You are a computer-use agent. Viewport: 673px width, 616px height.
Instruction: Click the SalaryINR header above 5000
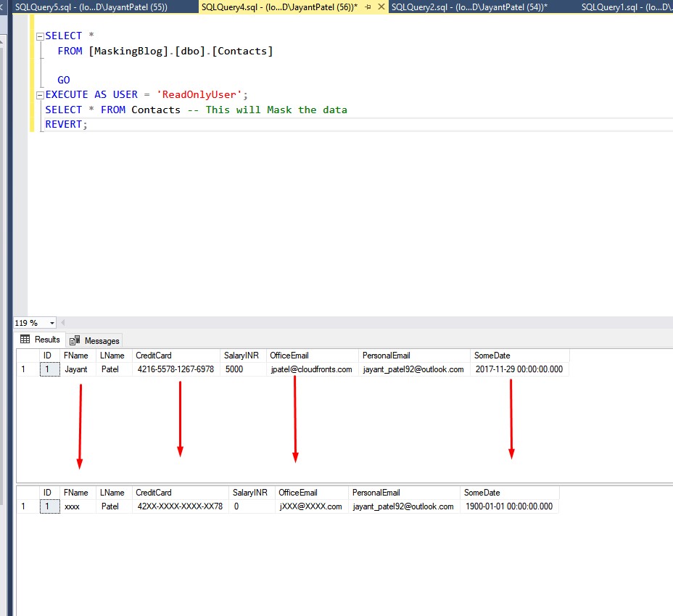(243, 356)
